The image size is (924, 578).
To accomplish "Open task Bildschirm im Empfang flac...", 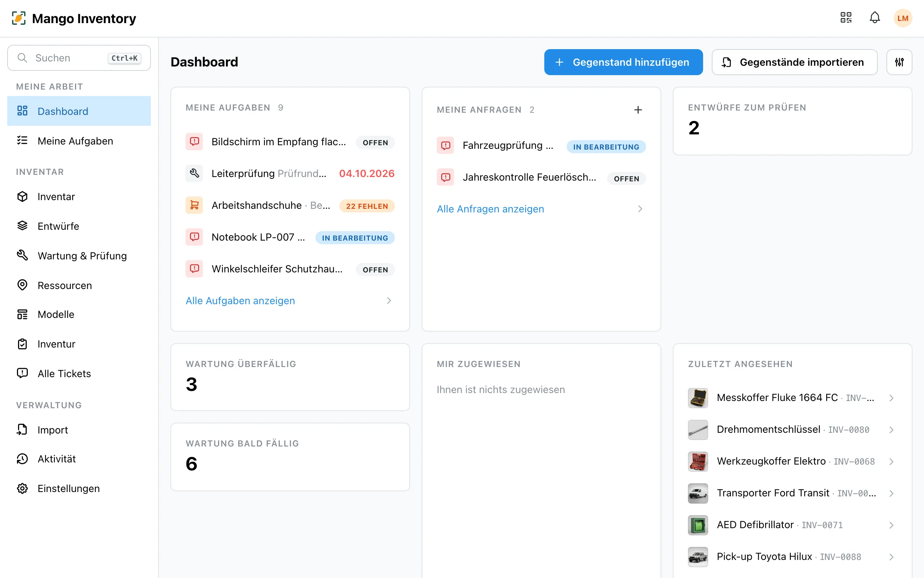I will pyautogui.click(x=290, y=142).
